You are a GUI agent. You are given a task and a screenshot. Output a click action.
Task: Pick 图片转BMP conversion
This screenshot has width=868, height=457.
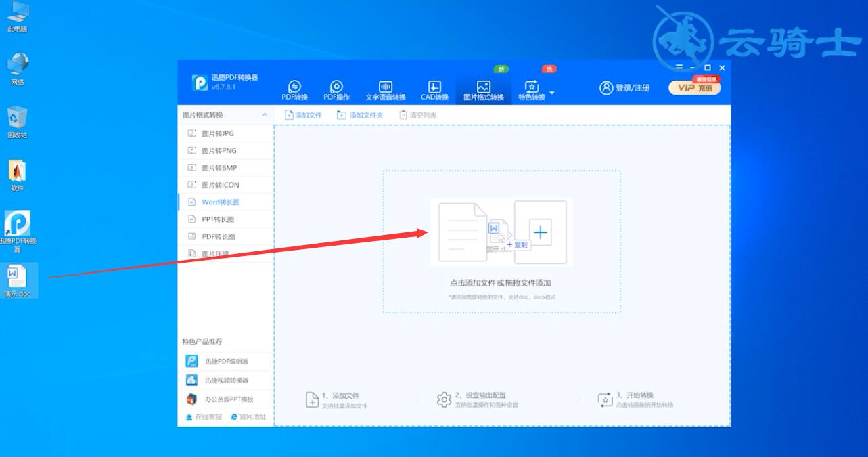(x=226, y=168)
